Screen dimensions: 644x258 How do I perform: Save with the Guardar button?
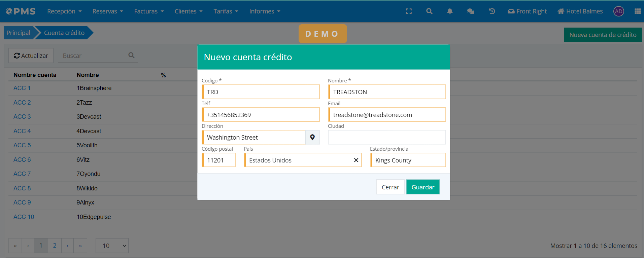(423, 187)
